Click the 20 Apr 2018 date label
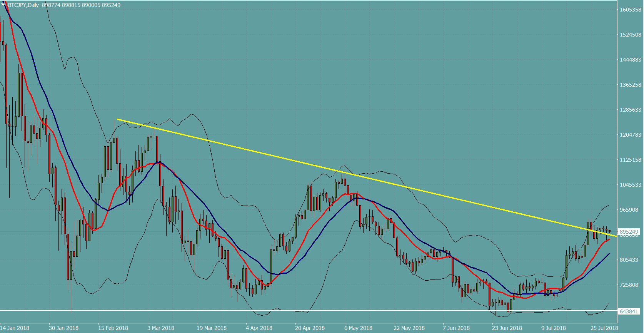644x333 pixels. click(310, 328)
